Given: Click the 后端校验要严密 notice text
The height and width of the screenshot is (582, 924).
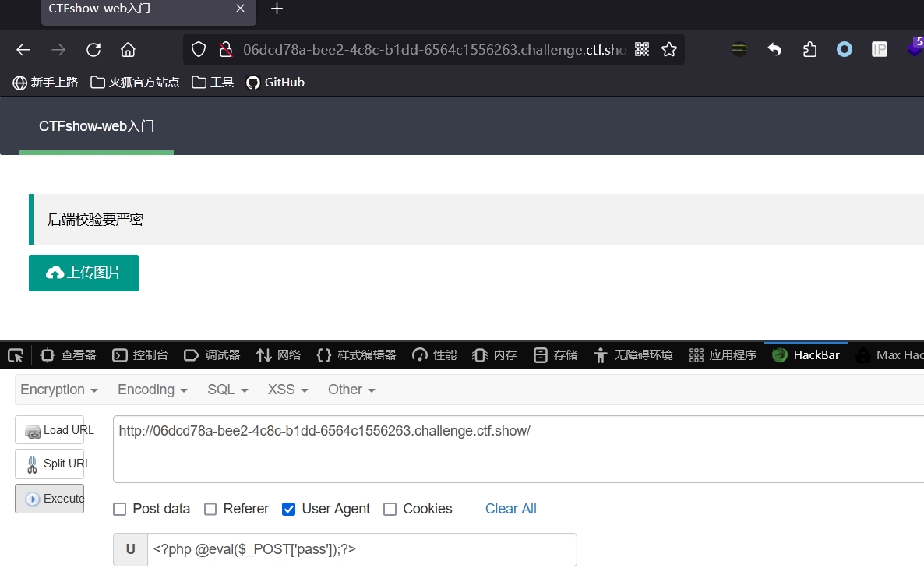Looking at the screenshot, I should tap(96, 220).
